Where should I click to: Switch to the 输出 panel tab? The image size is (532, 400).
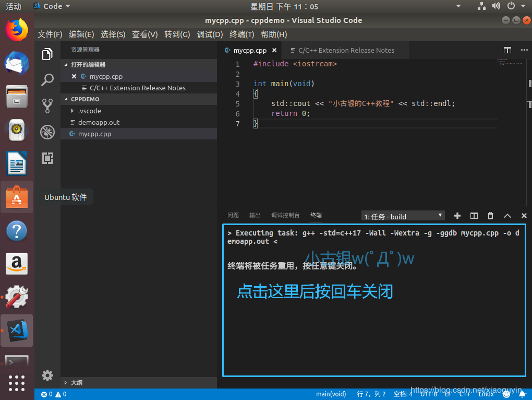point(255,215)
